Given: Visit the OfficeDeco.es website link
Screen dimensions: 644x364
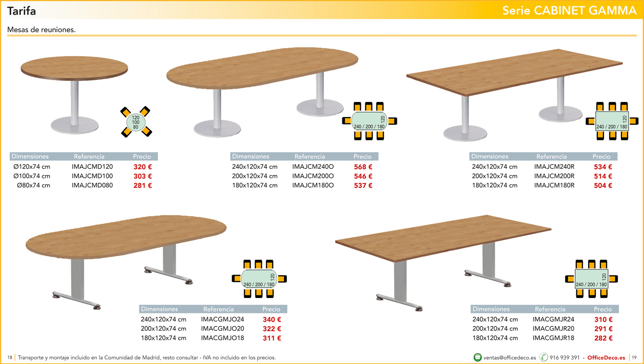Looking at the screenshot, I should tap(606, 358).
